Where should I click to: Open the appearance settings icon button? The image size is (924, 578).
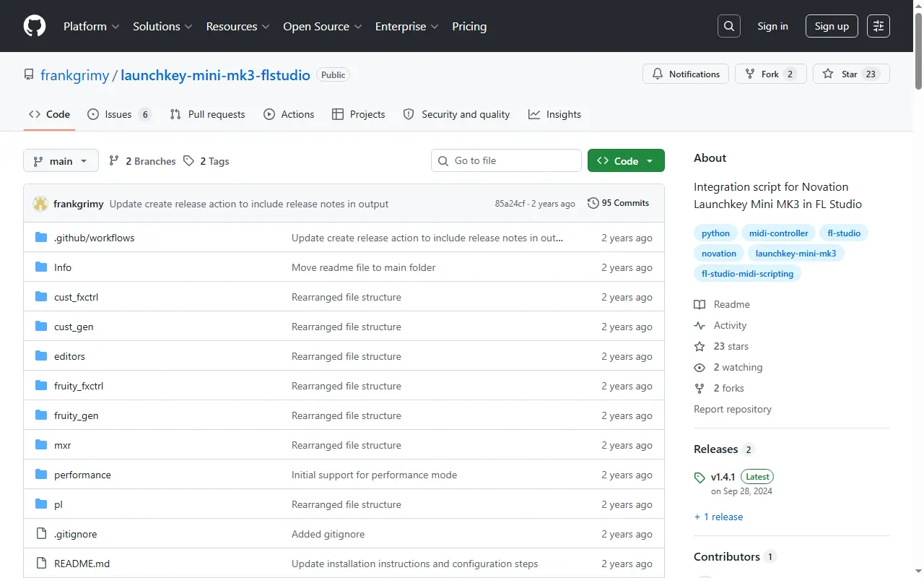(879, 26)
